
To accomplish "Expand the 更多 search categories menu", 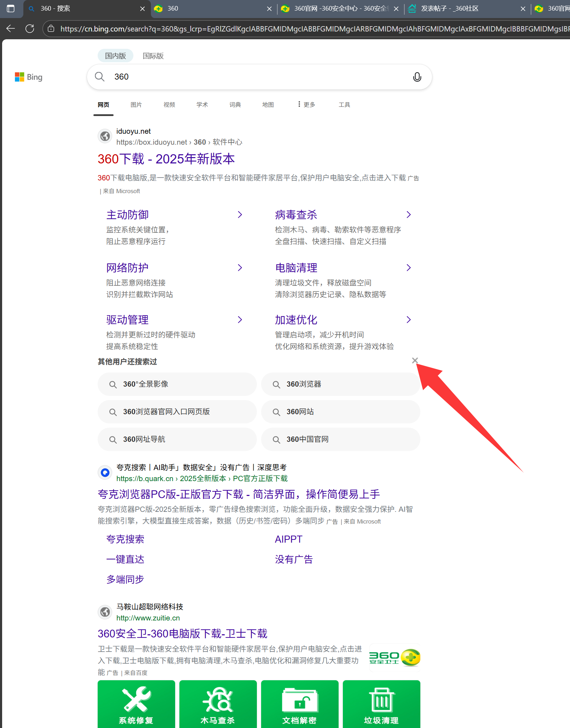I will pos(306,105).
